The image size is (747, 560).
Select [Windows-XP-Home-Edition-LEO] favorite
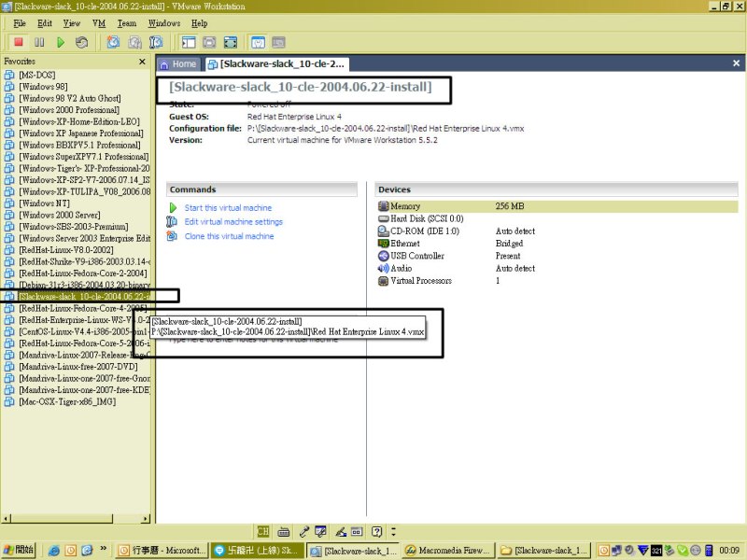point(79,122)
